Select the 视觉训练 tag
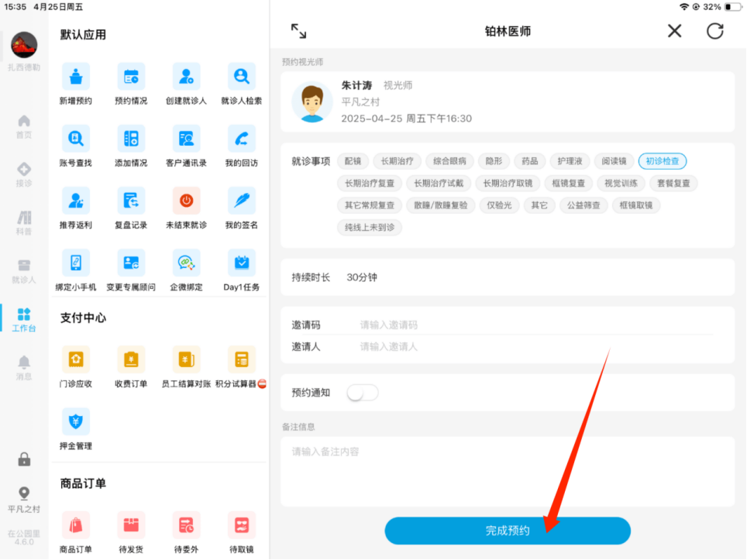The width and height of the screenshot is (747, 560). (x=621, y=184)
